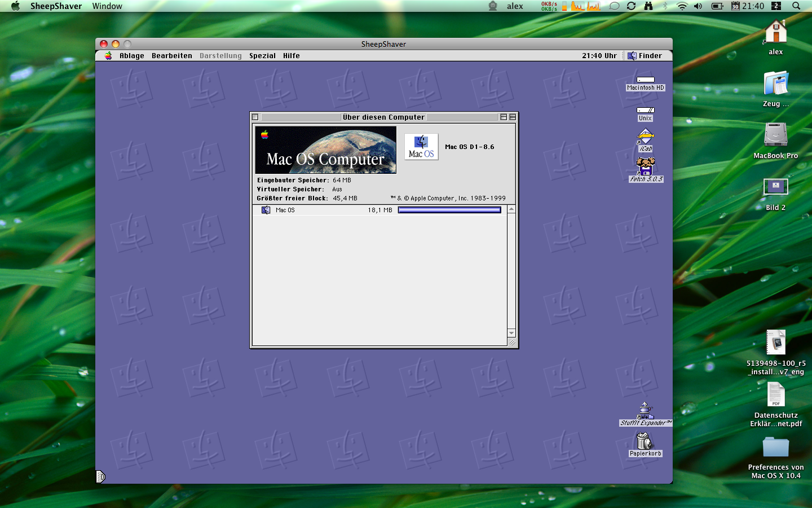Click the battery status icon
The image size is (812, 508).
pos(717,6)
